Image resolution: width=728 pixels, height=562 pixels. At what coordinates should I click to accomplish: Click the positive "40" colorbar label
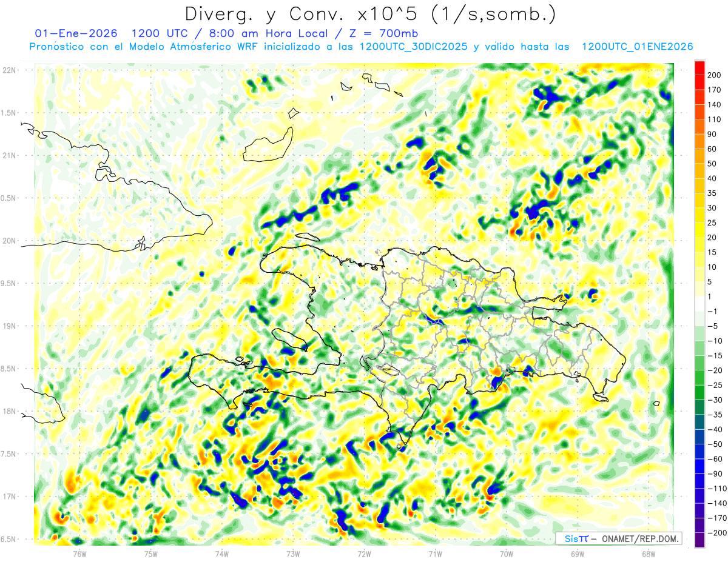pos(713,178)
